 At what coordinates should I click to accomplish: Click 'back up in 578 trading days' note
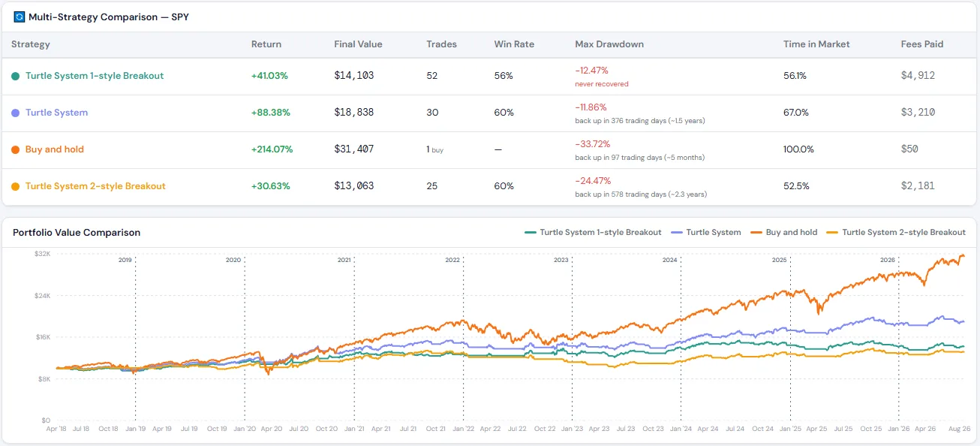(641, 194)
